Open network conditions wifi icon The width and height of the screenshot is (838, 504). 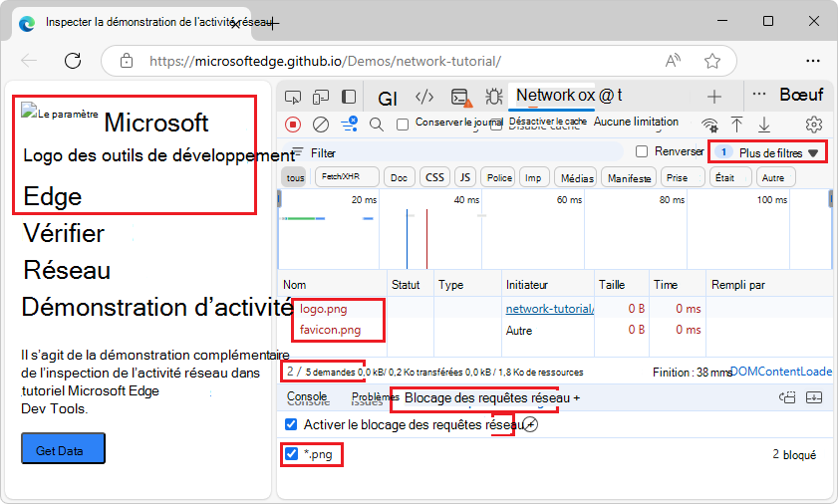click(x=709, y=126)
